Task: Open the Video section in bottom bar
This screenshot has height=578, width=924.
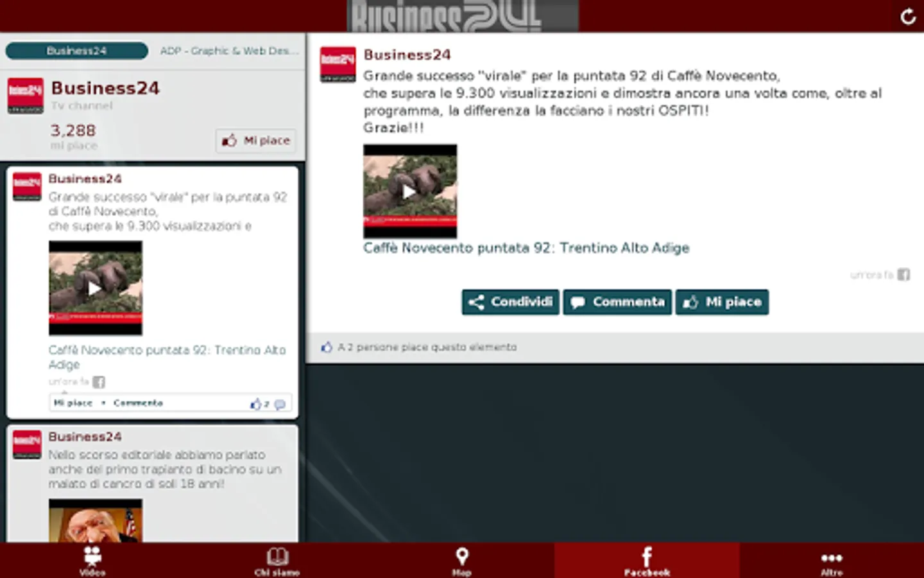Action: tap(92, 561)
